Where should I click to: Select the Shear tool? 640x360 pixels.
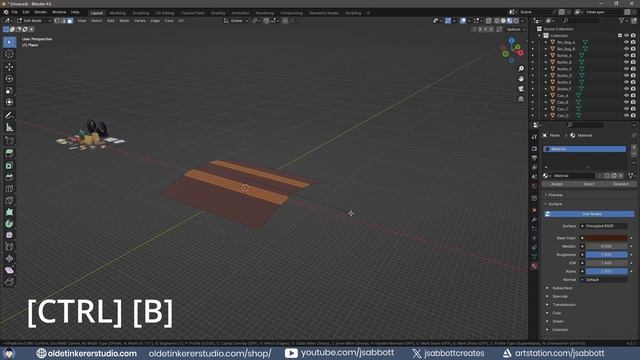(x=9, y=270)
